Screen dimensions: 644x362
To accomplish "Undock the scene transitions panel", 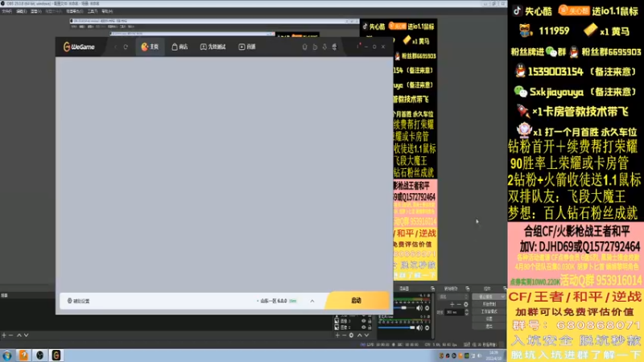I will coord(468,289).
